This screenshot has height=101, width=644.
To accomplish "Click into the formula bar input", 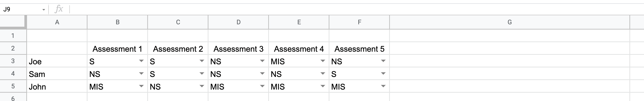I will [350, 10].
